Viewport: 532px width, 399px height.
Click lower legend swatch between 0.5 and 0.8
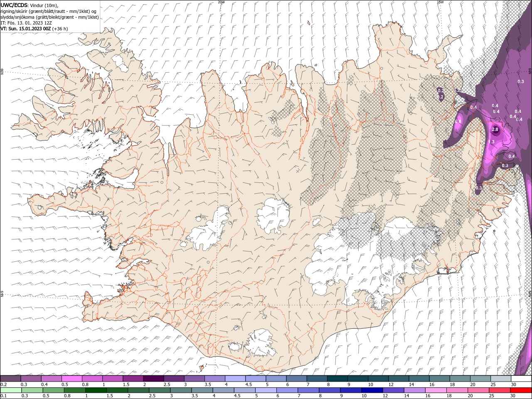pyautogui.click(x=53, y=390)
